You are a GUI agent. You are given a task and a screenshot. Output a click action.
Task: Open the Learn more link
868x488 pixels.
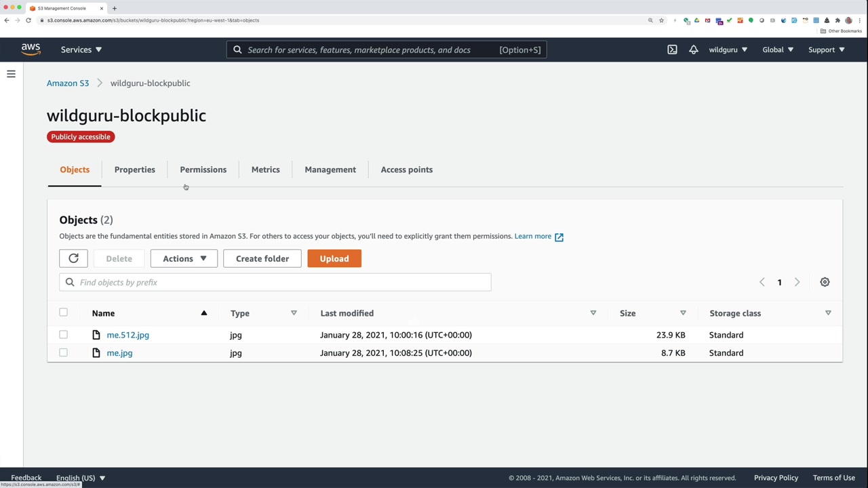point(538,237)
